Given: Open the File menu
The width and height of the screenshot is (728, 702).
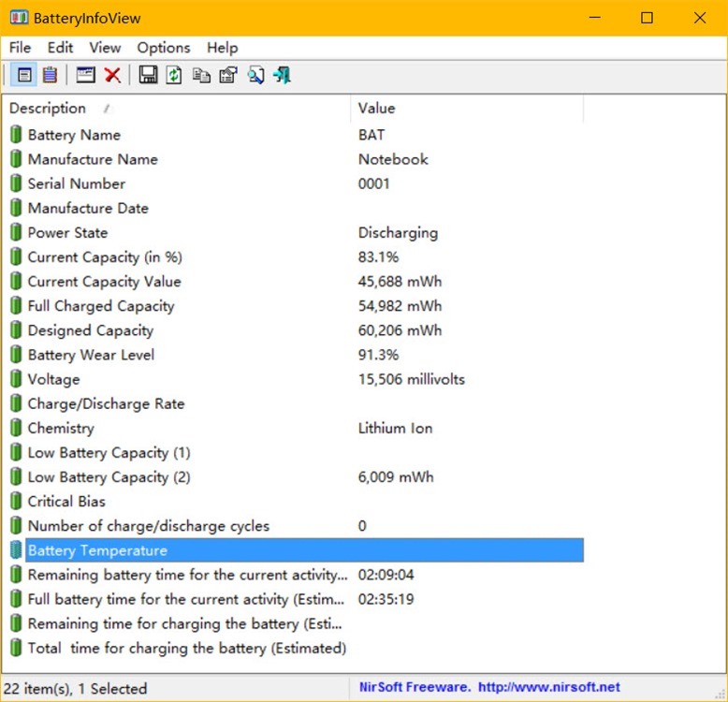Looking at the screenshot, I should [x=20, y=48].
